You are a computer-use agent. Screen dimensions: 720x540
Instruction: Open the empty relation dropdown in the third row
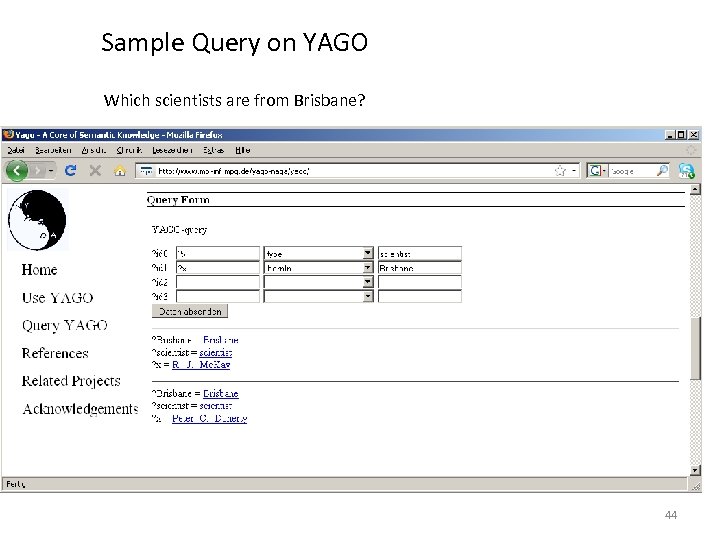(x=368, y=282)
